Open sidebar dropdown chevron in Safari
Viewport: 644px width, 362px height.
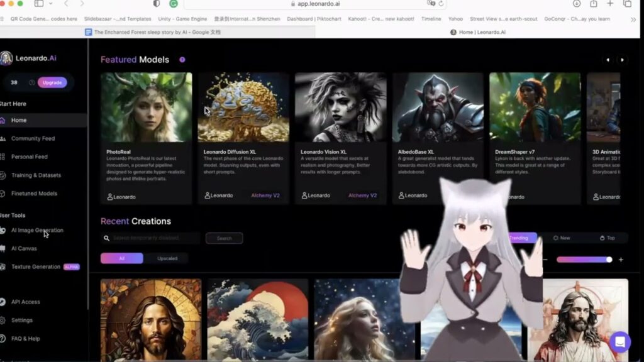pos(50,3)
